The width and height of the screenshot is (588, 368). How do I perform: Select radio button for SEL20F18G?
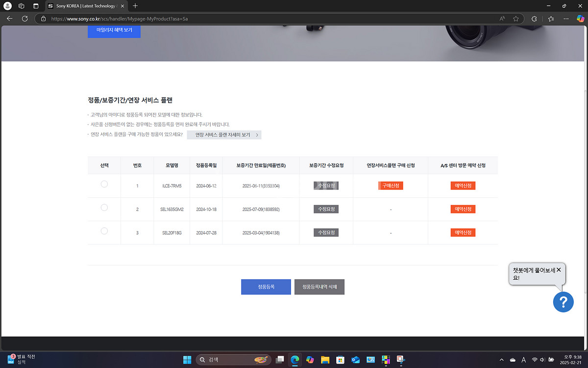tap(104, 231)
